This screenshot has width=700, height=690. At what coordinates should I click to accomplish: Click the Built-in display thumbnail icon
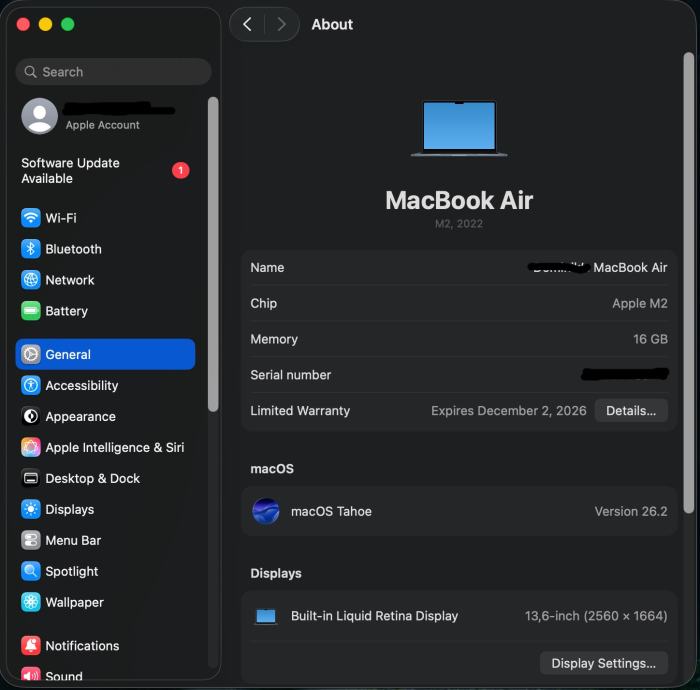(x=266, y=616)
